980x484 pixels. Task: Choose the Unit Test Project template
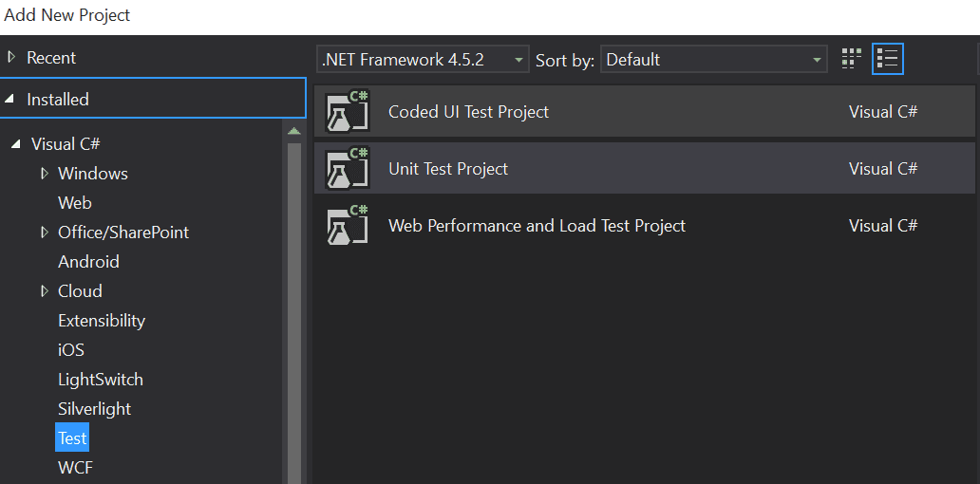[x=645, y=168]
